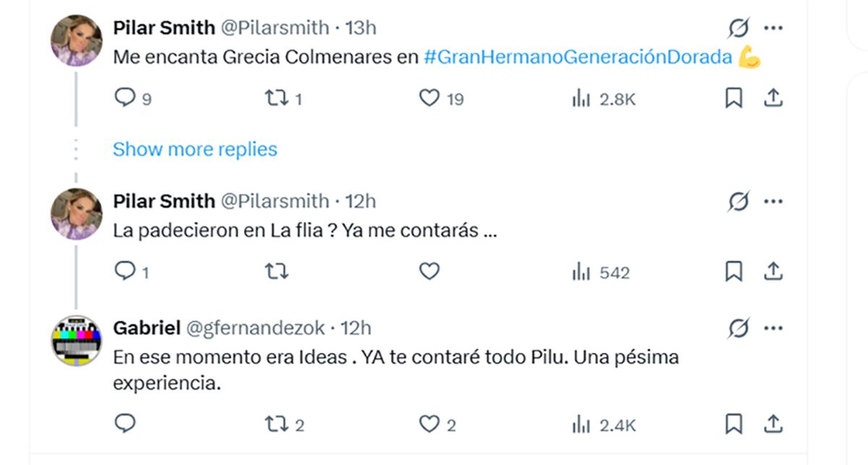Screen dimensions: 868x465
Task: Click the #GranHermanoGeneraciónDorada hashtag
Action: point(577,58)
